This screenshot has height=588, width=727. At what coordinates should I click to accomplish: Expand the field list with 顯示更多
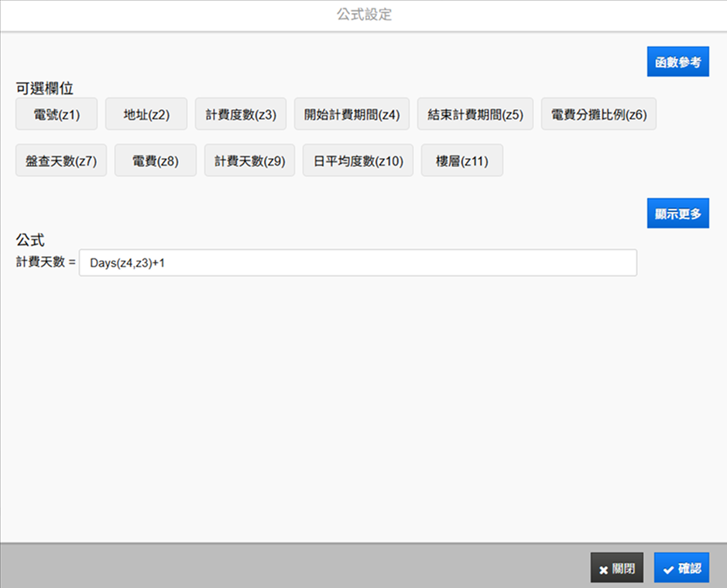click(677, 214)
